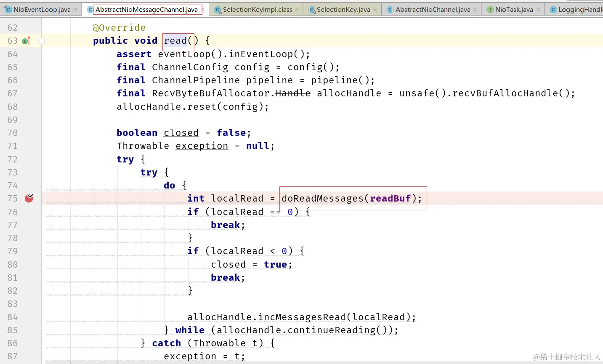The width and height of the screenshot is (603, 364).
Task: Click the exception variable on line 71
Action: pos(202,146)
